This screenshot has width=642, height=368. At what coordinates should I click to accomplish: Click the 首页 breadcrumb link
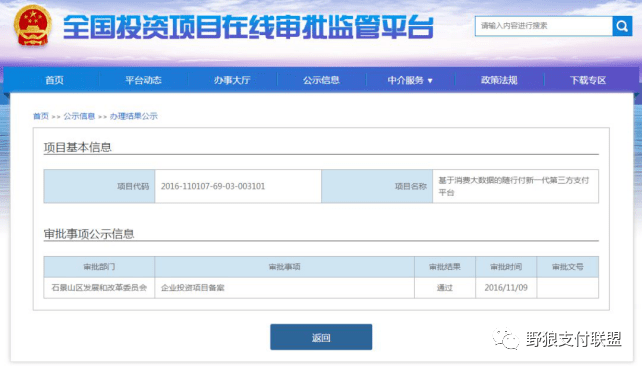41,116
